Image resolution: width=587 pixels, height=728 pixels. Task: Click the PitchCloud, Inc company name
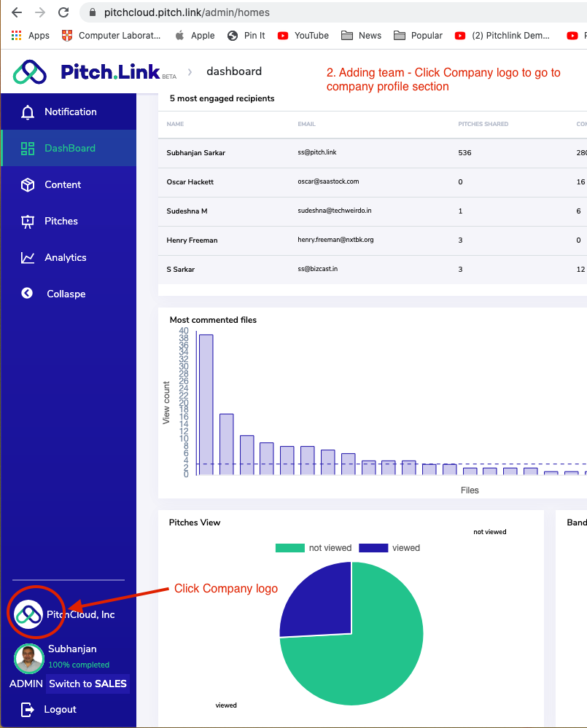[81, 614]
